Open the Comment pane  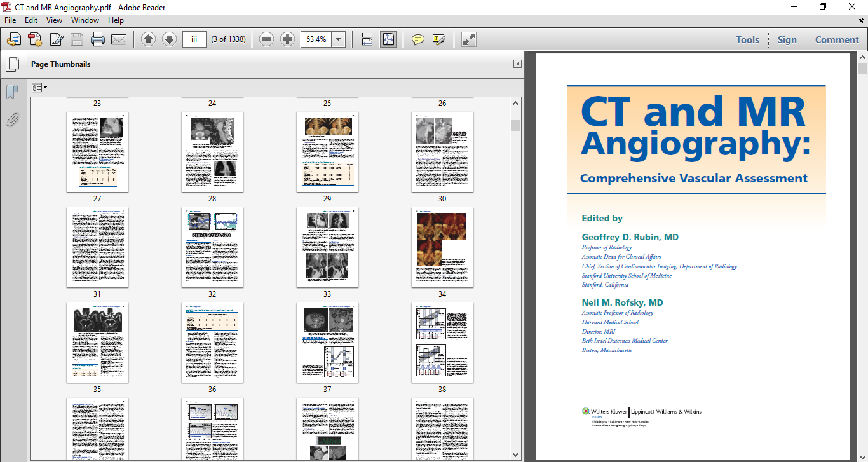[837, 39]
